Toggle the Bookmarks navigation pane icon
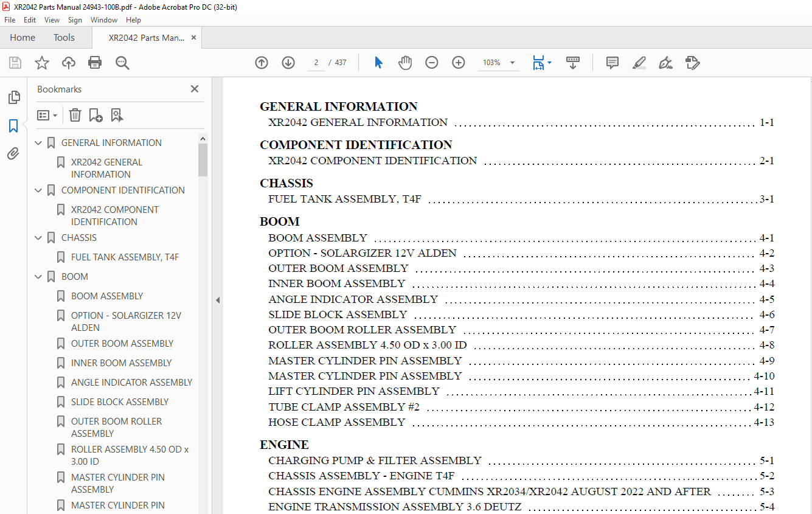 point(13,126)
